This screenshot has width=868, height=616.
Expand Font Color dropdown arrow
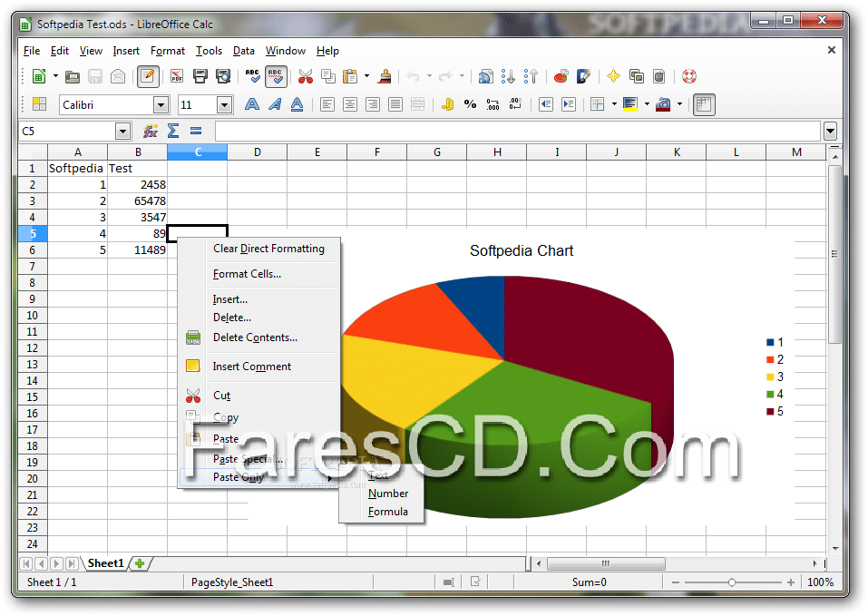tap(679, 104)
